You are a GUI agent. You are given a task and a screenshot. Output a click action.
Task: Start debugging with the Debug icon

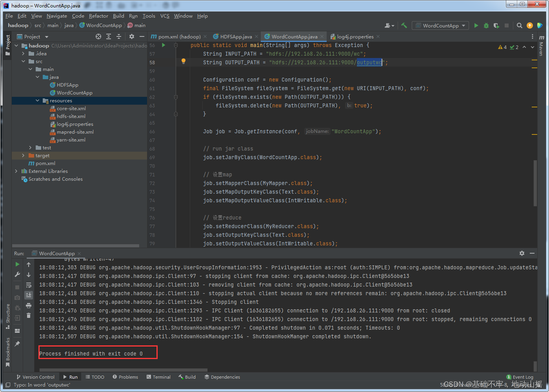[x=486, y=25]
